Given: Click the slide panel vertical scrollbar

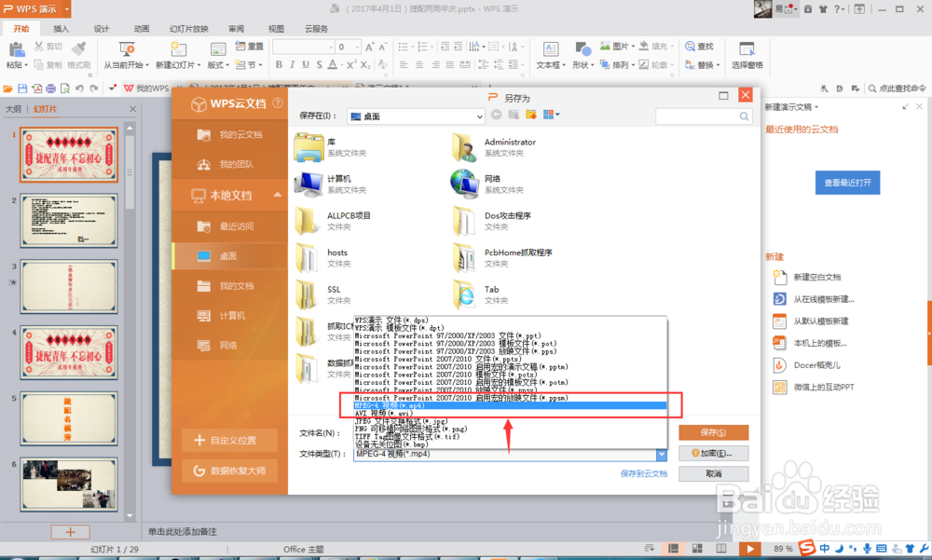Looking at the screenshot, I should (x=130, y=321).
